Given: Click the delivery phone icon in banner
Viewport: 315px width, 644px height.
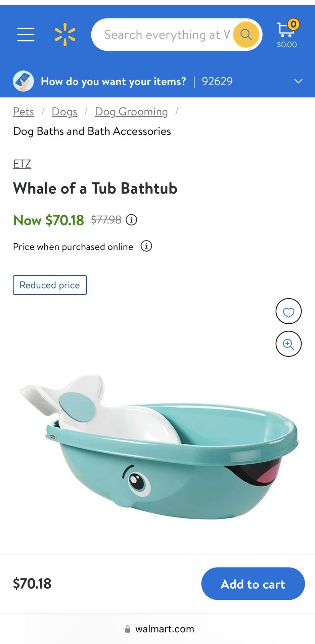Looking at the screenshot, I should click(x=23, y=81).
